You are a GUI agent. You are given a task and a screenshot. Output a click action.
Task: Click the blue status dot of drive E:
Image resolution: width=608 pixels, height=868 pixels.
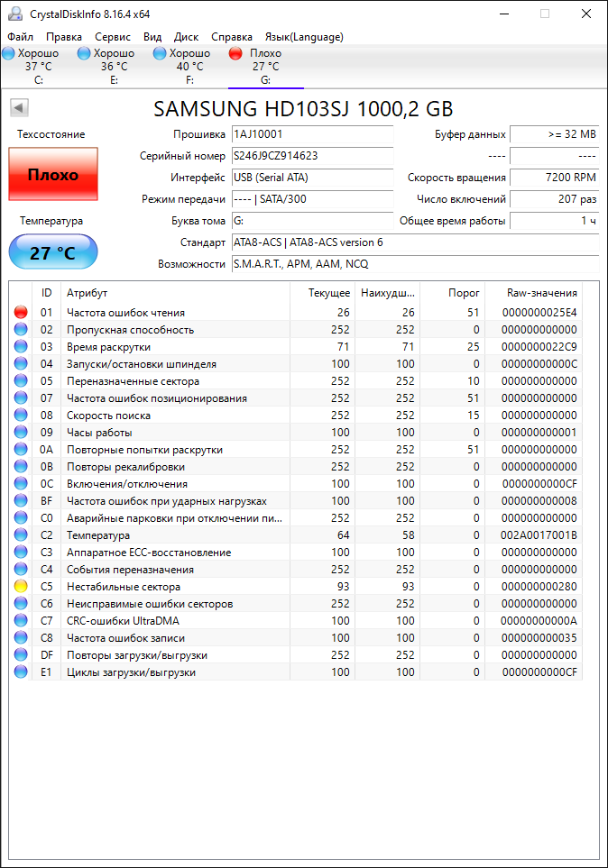click(84, 53)
